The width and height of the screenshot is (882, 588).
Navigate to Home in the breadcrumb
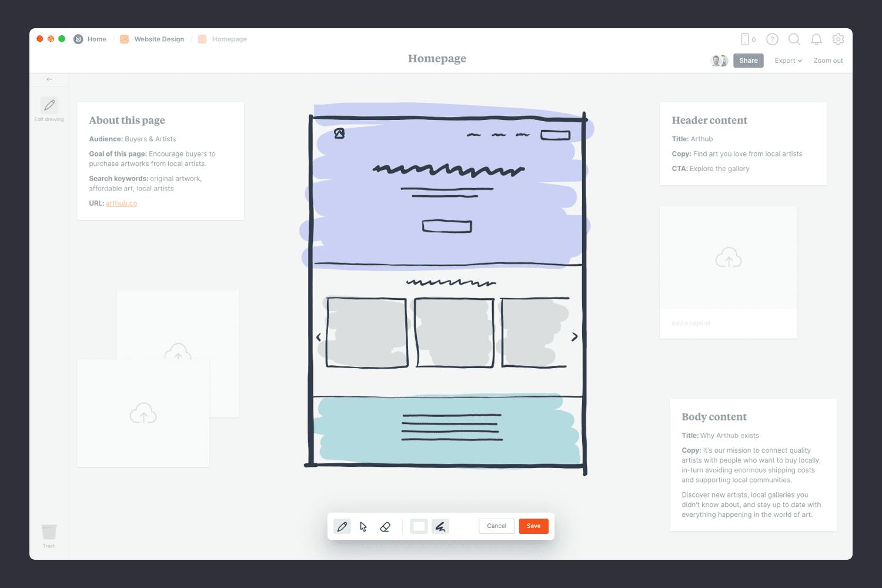point(96,39)
